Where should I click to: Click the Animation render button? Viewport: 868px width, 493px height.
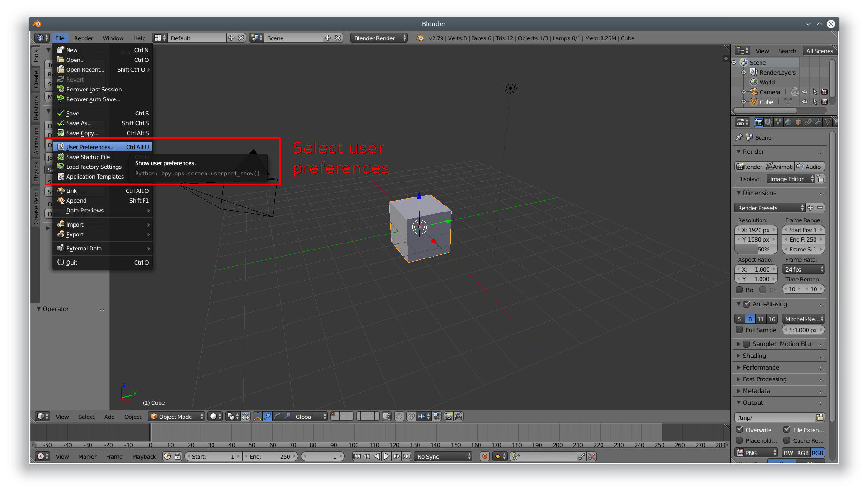pos(779,167)
